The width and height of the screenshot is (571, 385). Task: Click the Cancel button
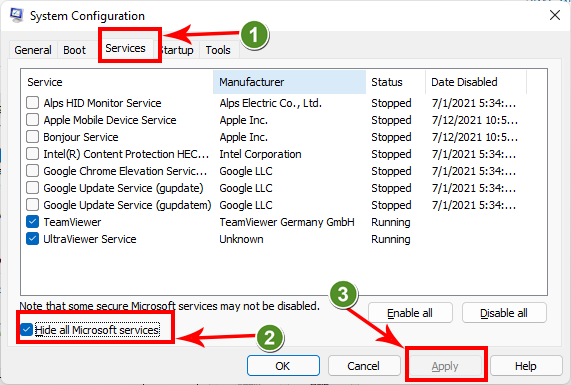pyautogui.click(x=364, y=366)
